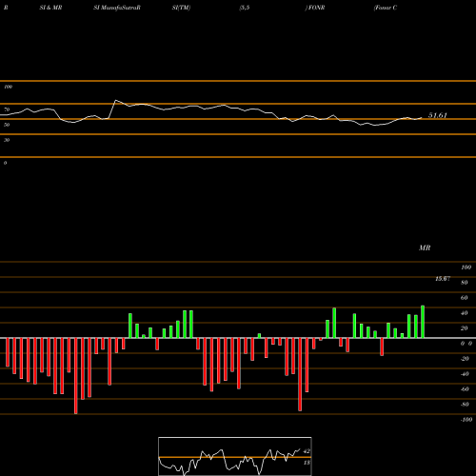Click the RSI current value "51.61"
476x476 pixels.
438,115
